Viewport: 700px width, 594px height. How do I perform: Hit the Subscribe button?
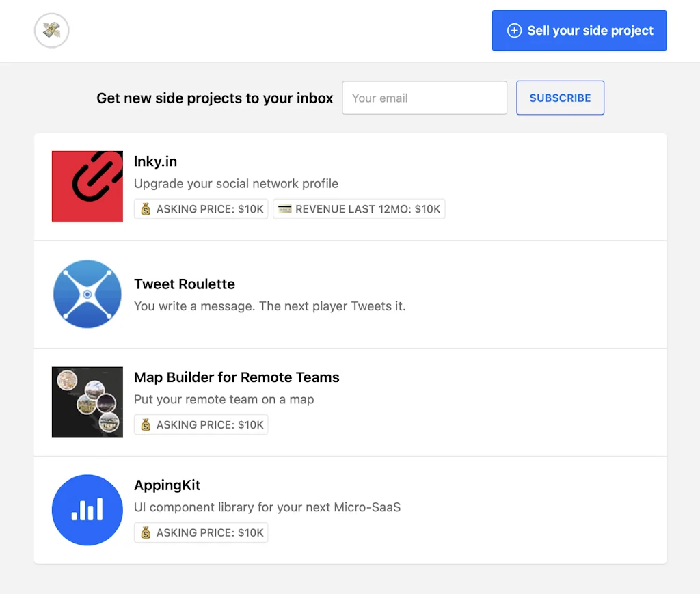click(x=560, y=98)
